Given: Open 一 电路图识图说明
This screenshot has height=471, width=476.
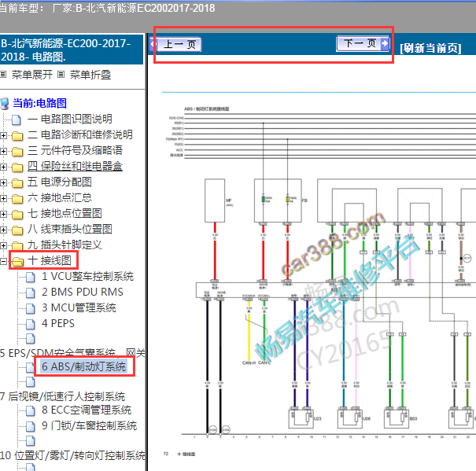Looking at the screenshot, I should [x=70, y=119].
